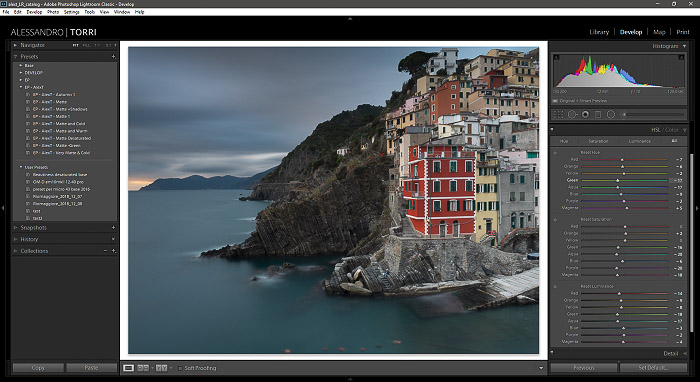Set Navigator zoom to FIT
This screenshot has width=700, height=382.
[75, 46]
